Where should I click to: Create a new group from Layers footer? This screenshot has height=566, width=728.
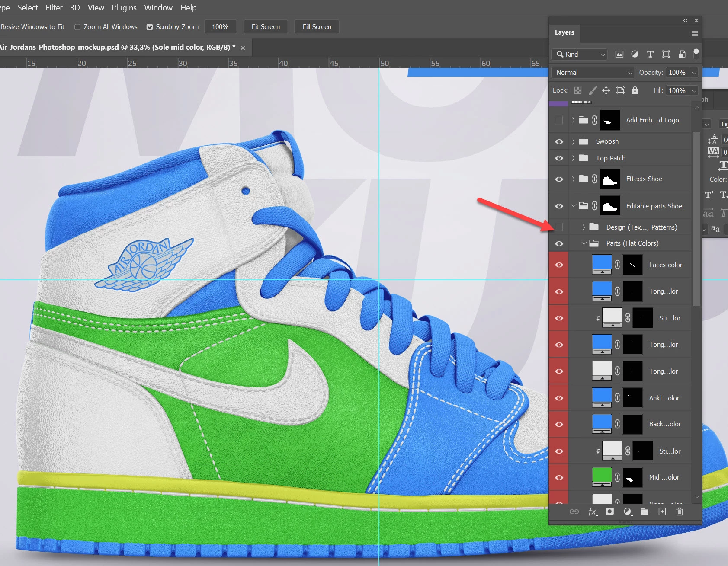(x=645, y=512)
